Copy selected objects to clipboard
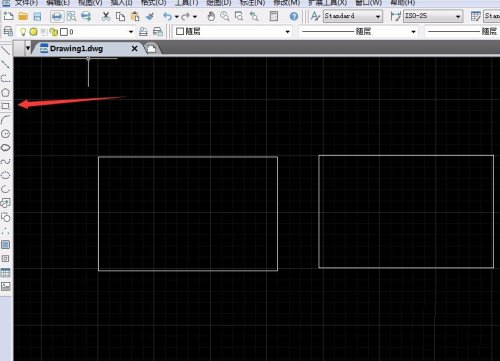 120,16
